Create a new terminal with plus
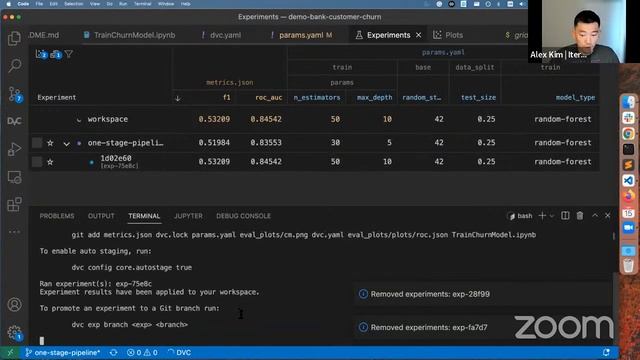Viewport: 640px width, 360px height. [542, 216]
